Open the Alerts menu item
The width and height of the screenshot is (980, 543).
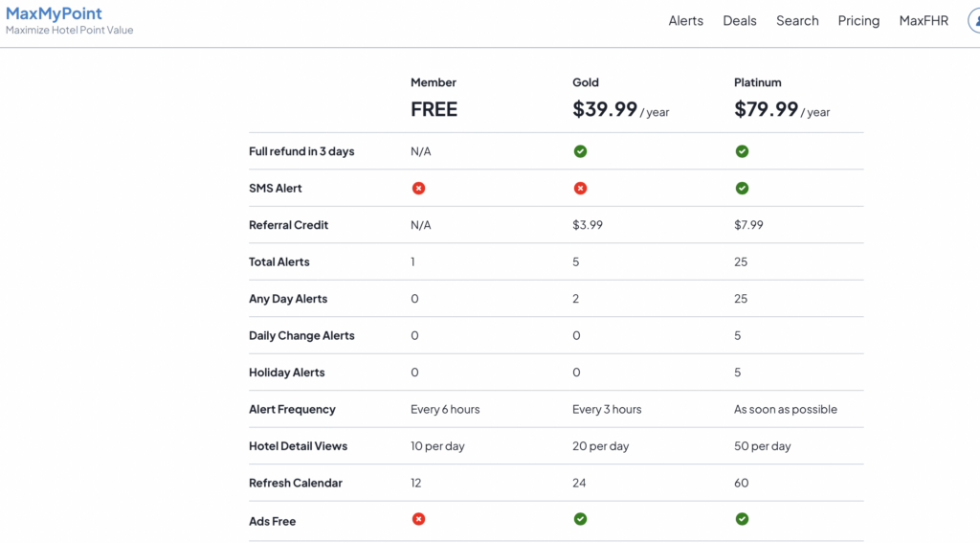click(685, 21)
